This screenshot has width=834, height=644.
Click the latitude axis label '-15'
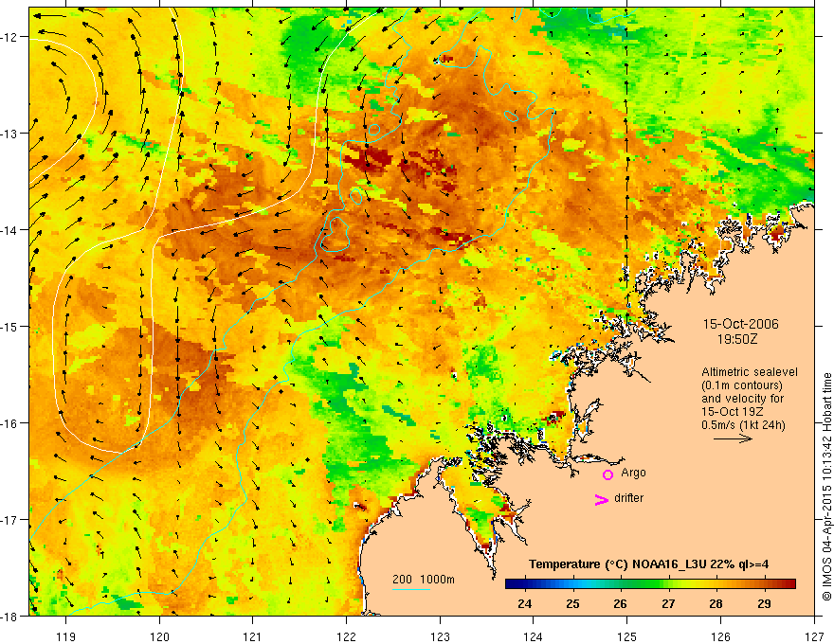(9, 327)
